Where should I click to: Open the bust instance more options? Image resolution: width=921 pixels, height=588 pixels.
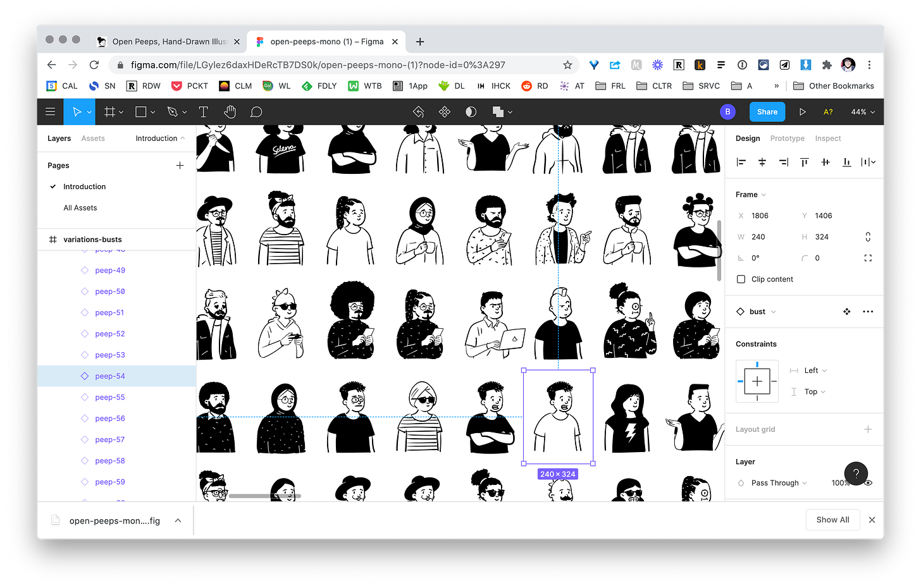868,312
